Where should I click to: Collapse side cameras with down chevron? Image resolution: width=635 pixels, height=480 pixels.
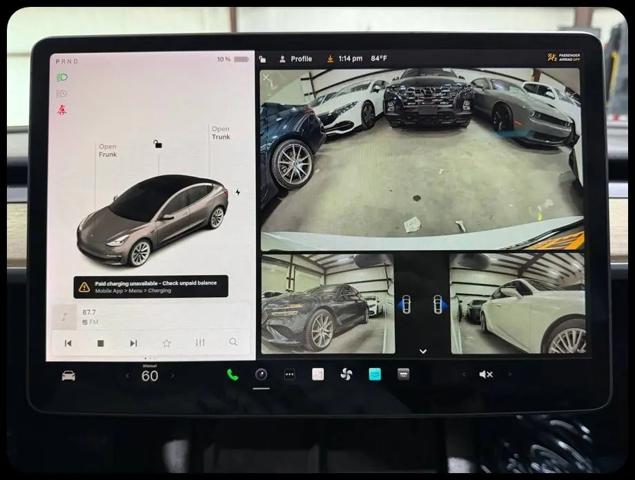[x=423, y=351]
